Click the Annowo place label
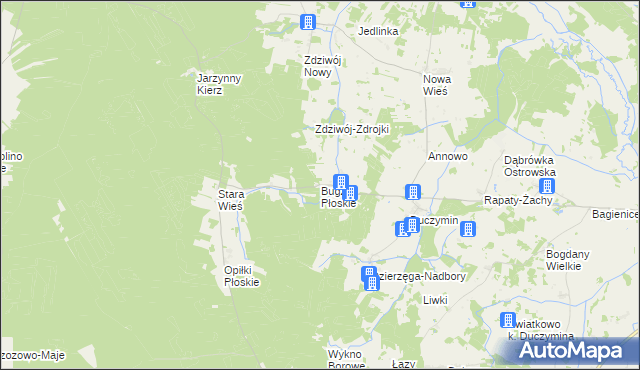The width and height of the screenshot is (640, 370). [x=448, y=156]
